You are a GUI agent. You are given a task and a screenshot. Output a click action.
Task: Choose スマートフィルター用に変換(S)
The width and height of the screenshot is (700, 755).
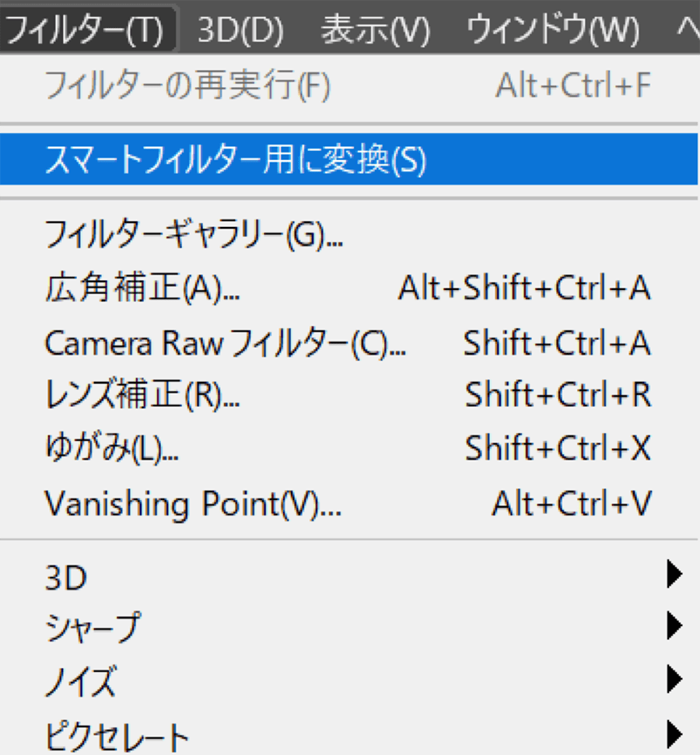click(348, 159)
